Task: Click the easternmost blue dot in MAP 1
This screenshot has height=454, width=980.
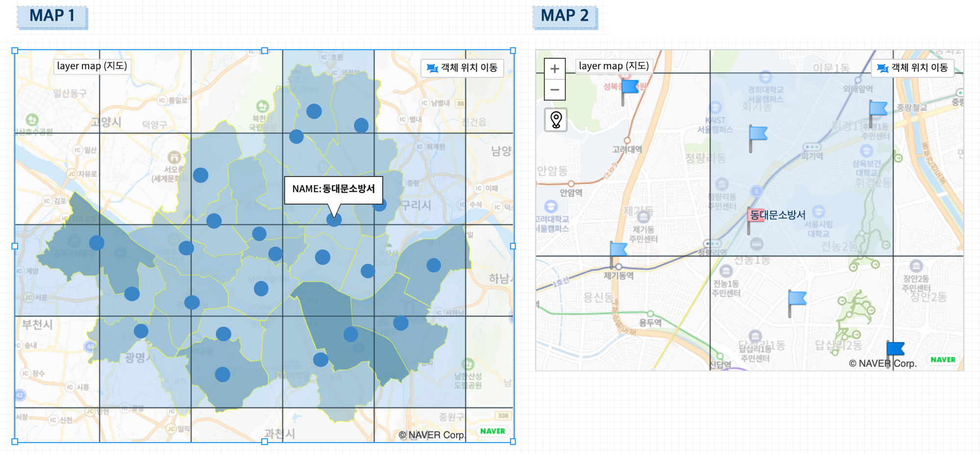Action: tap(434, 265)
